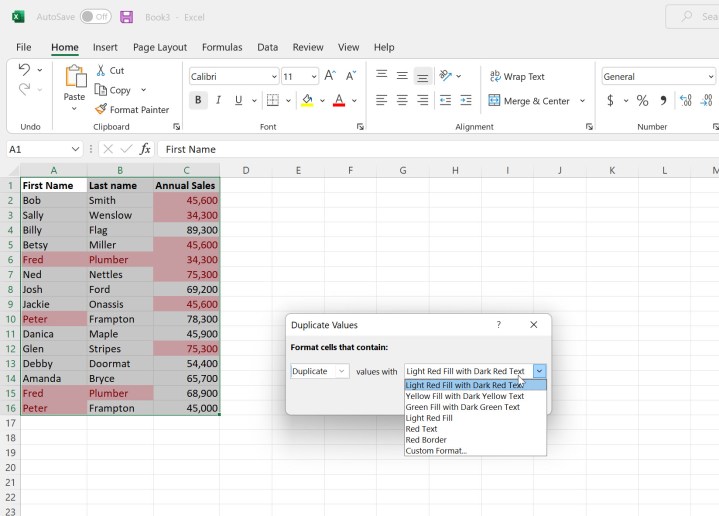Click the yellow Fill Color swatch button
This screenshot has width=719, height=516.
click(307, 100)
